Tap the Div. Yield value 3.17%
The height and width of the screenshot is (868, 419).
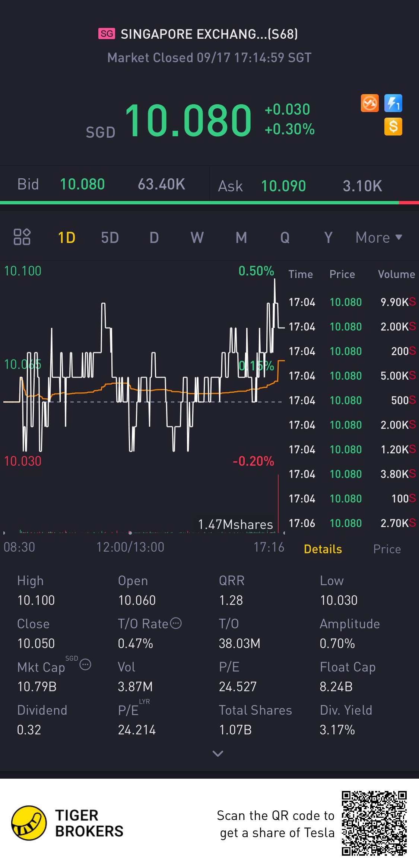(x=337, y=730)
